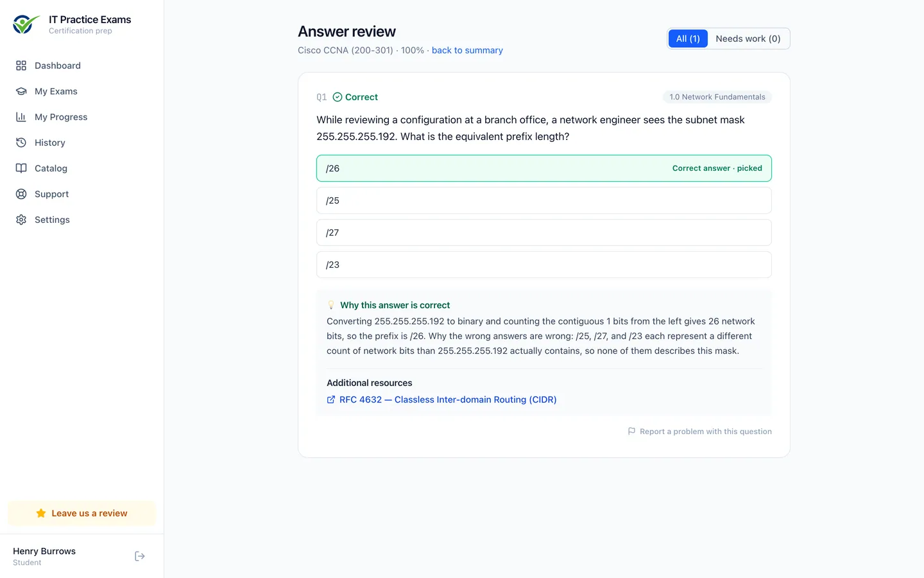
Task: Open the History section
Action: [82, 143]
